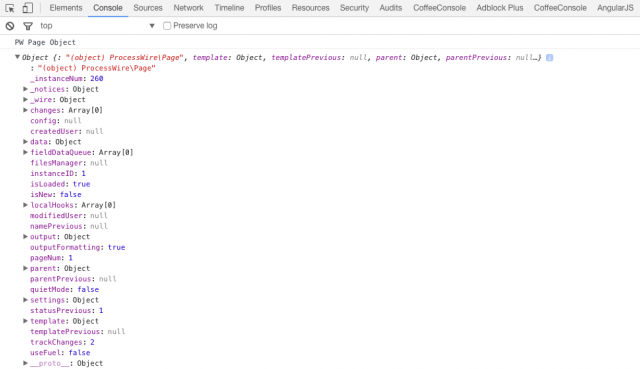The width and height of the screenshot is (640, 369).
Task: Open the Profiles tab
Action: click(268, 8)
